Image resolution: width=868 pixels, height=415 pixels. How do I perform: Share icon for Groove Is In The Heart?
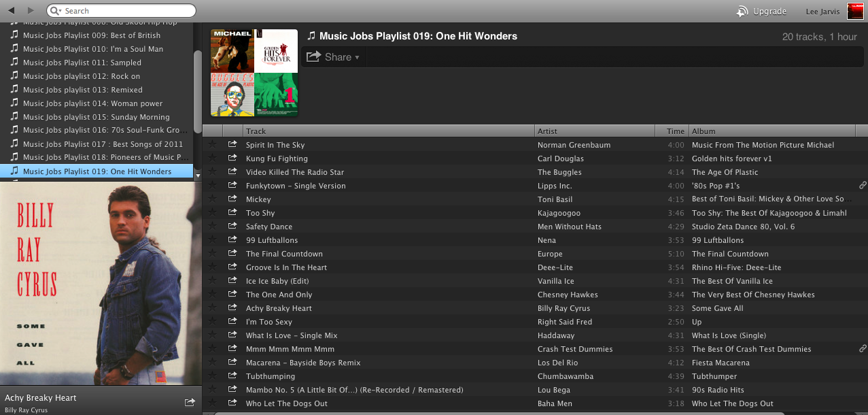coord(232,267)
